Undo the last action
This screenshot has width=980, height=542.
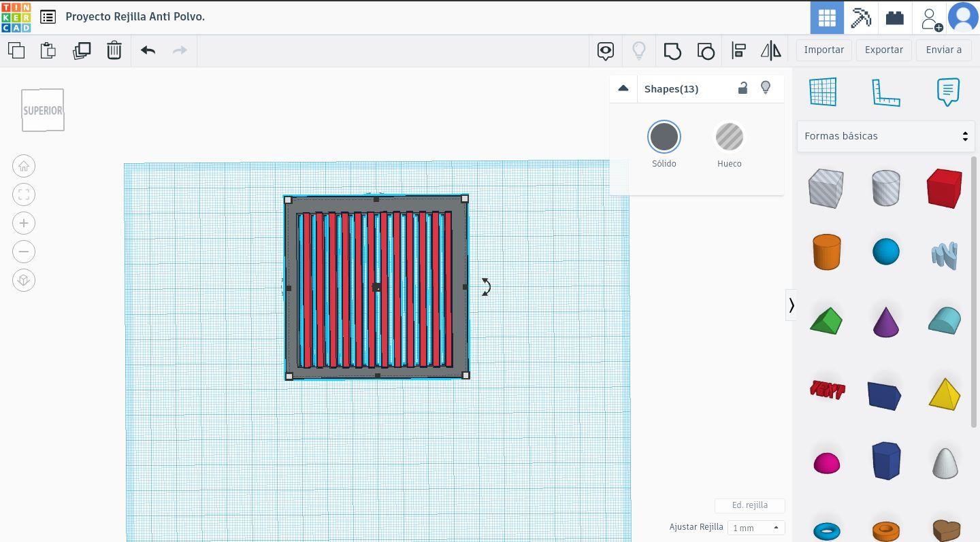[148, 50]
